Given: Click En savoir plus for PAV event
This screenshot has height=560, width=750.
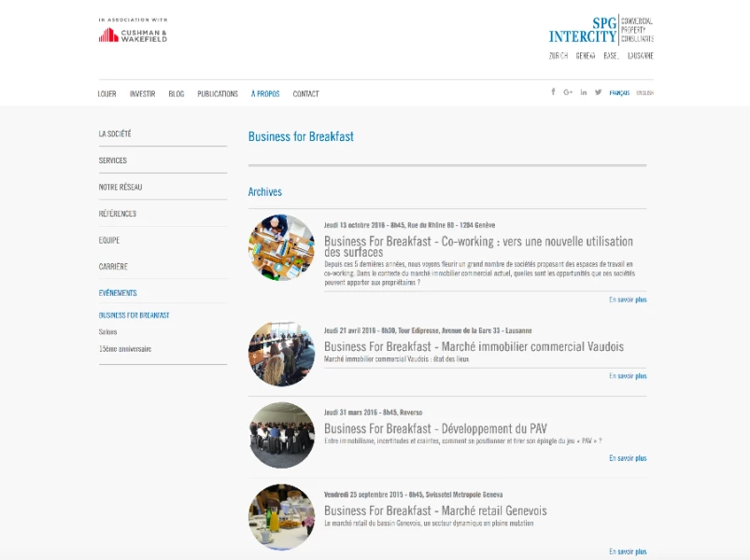Looking at the screenshot, I should 628,458.
